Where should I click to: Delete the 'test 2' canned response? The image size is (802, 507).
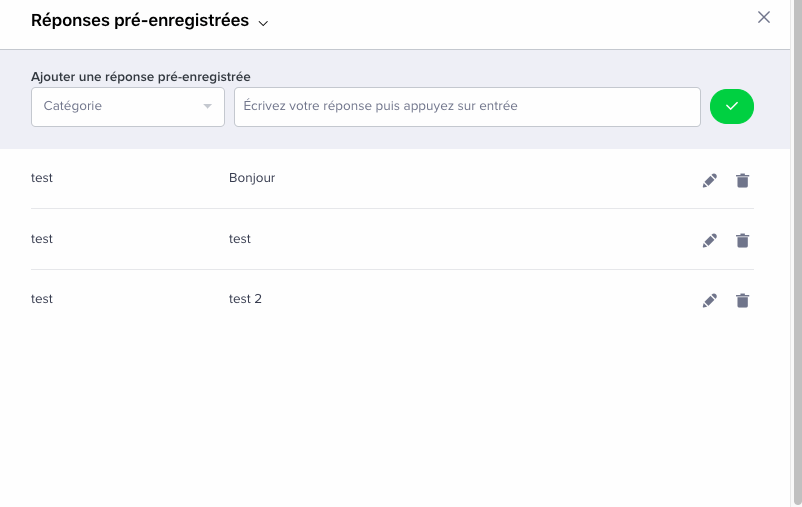pyautogui.click(x=742, y=300)
